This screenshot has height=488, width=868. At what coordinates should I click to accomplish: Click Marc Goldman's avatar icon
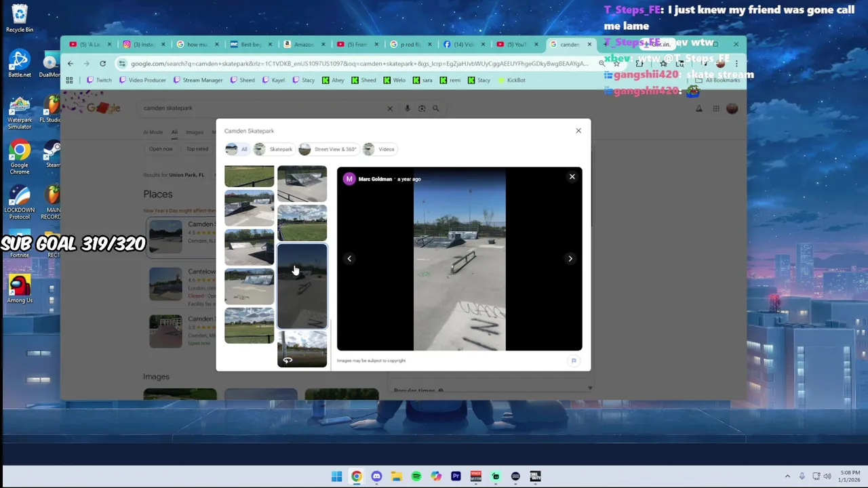click(x=349, y=179)
